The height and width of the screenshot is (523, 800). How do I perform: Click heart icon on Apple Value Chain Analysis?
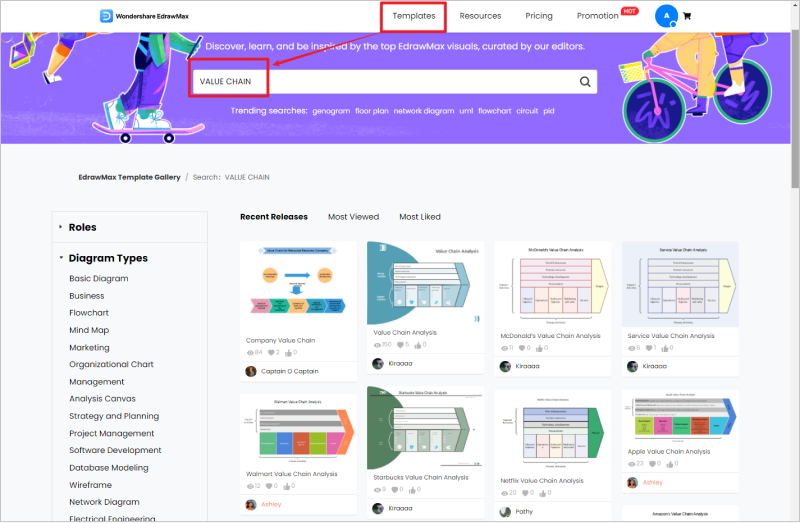(652, 464)
